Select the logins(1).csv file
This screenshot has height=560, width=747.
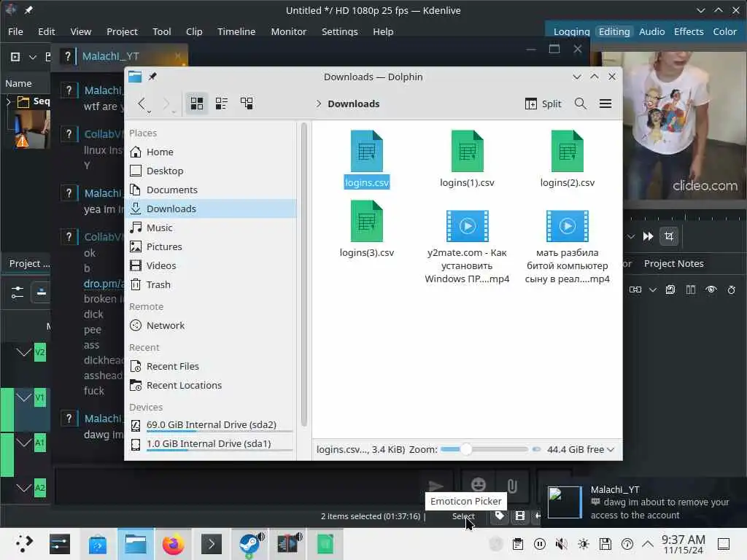467,159
